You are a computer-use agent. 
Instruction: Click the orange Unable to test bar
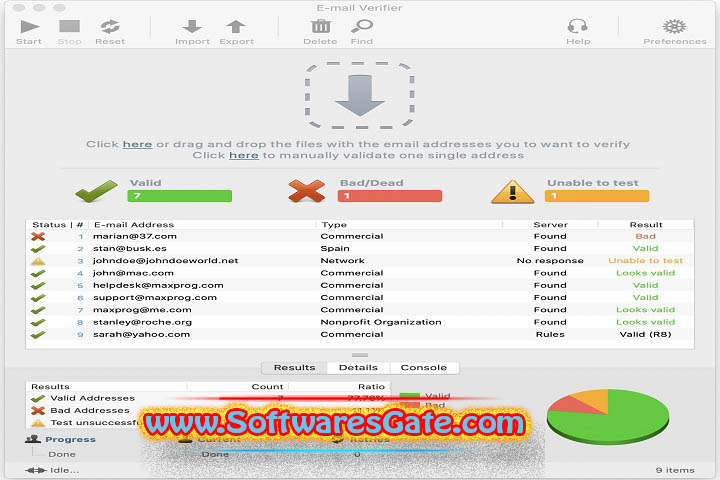(597, 196)
